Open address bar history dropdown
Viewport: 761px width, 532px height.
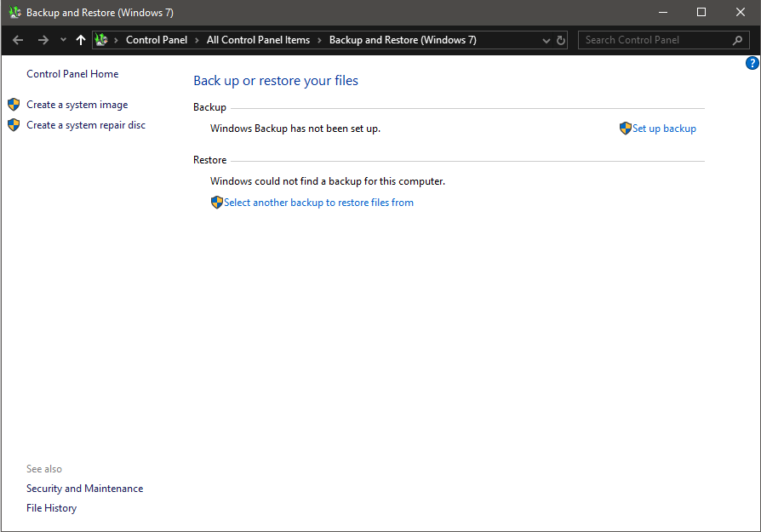[x=546, y=41]
